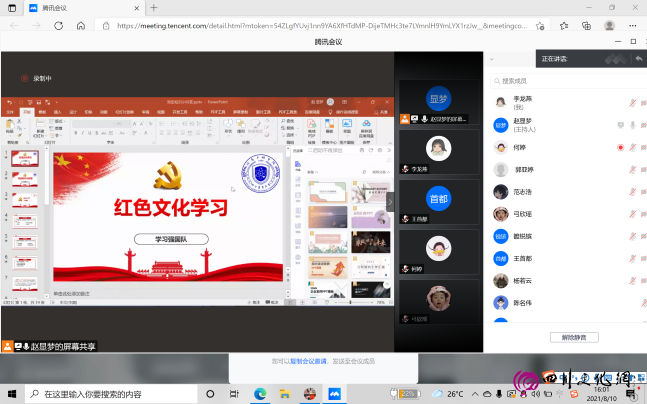
Task: Refresh the page in the browser toolbar
Action: 58,27
